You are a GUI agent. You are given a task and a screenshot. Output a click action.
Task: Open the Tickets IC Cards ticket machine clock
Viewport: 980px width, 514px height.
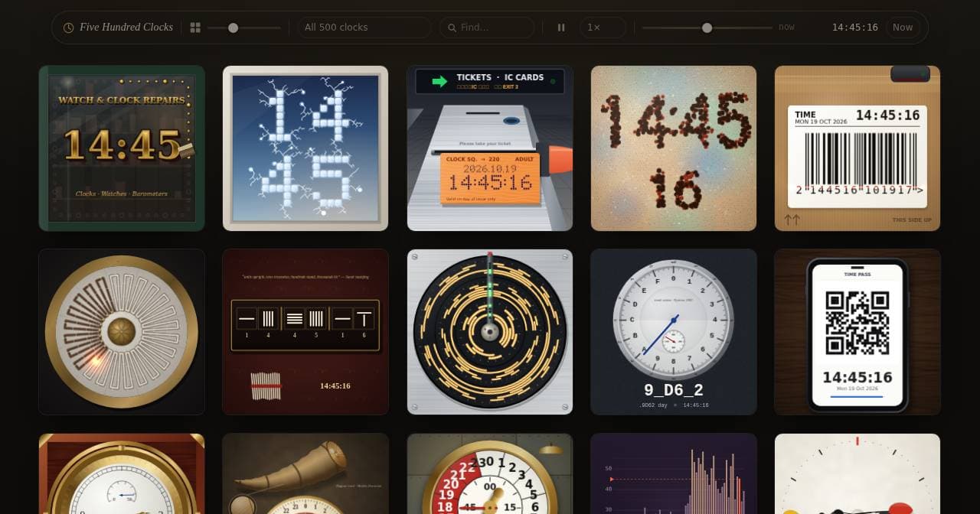point(490,148)
